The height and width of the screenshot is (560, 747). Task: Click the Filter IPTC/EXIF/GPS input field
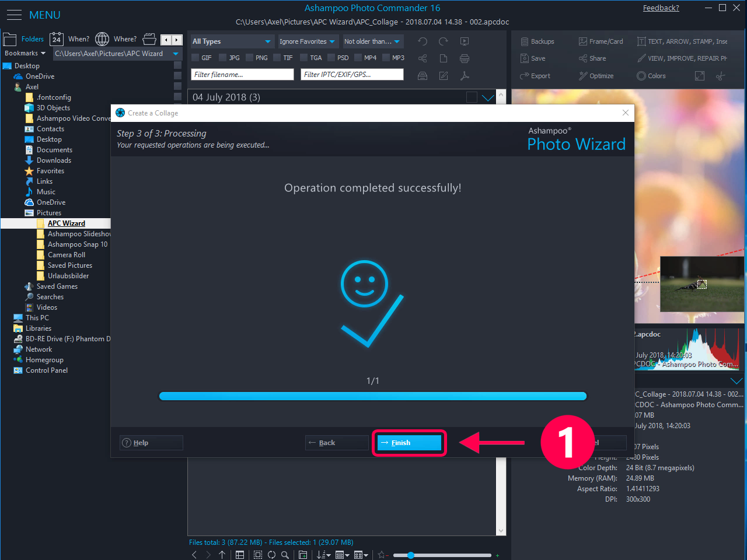coord(352,75)
